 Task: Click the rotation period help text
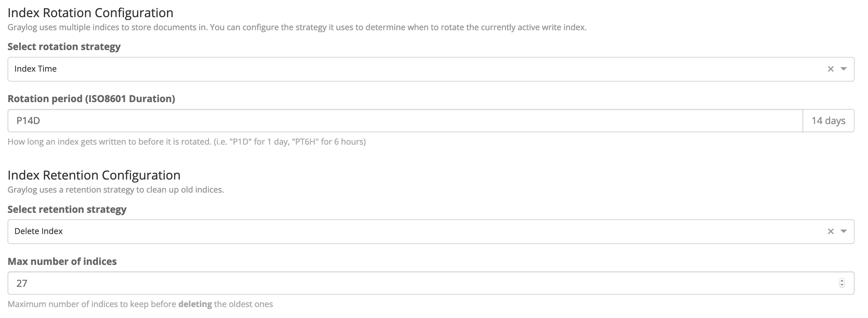(x=186, y=142)
